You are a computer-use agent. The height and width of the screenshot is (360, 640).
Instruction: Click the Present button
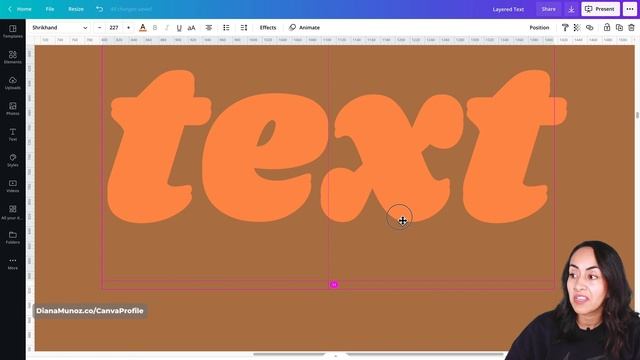pyautogui.click(x=600, y=9)
